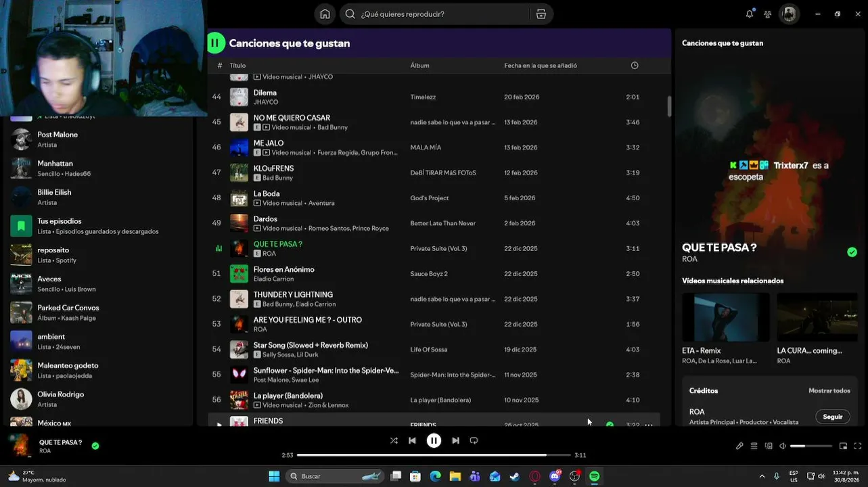Screen dimensions: 868x487
Task: Skip to the previous track
Action: pos(412,440)
